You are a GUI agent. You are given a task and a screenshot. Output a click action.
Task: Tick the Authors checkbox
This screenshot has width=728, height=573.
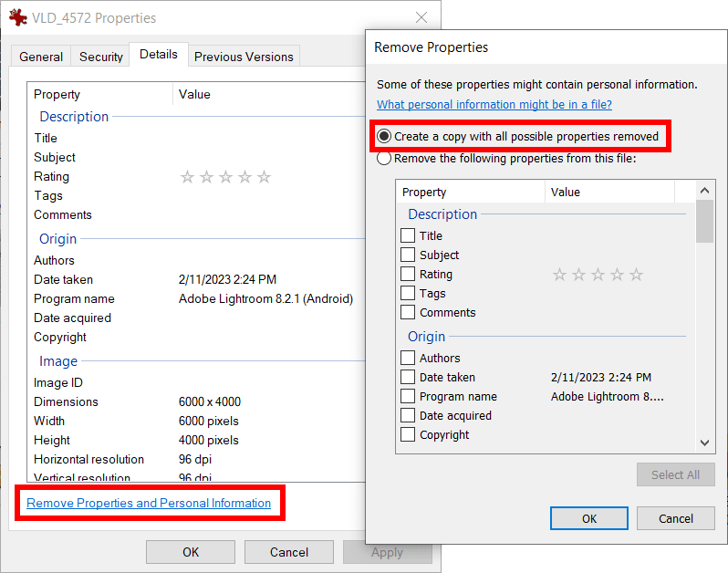click(408, 358)
